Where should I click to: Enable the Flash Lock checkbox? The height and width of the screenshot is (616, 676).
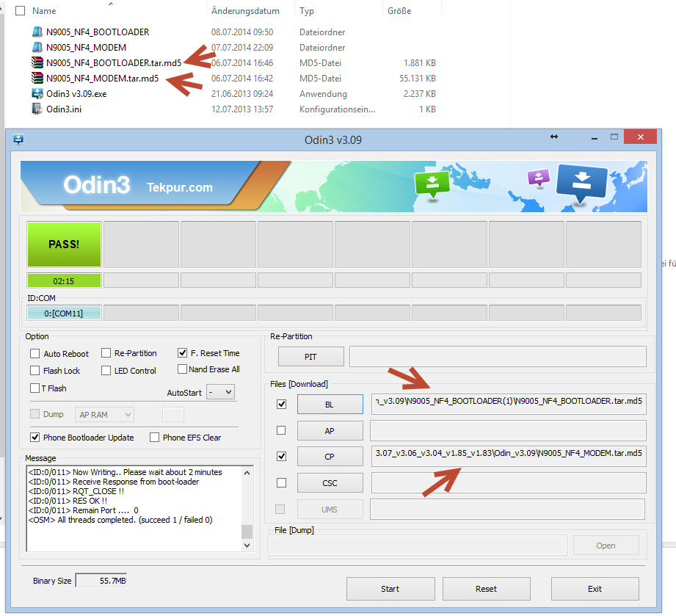pos(35,371)
